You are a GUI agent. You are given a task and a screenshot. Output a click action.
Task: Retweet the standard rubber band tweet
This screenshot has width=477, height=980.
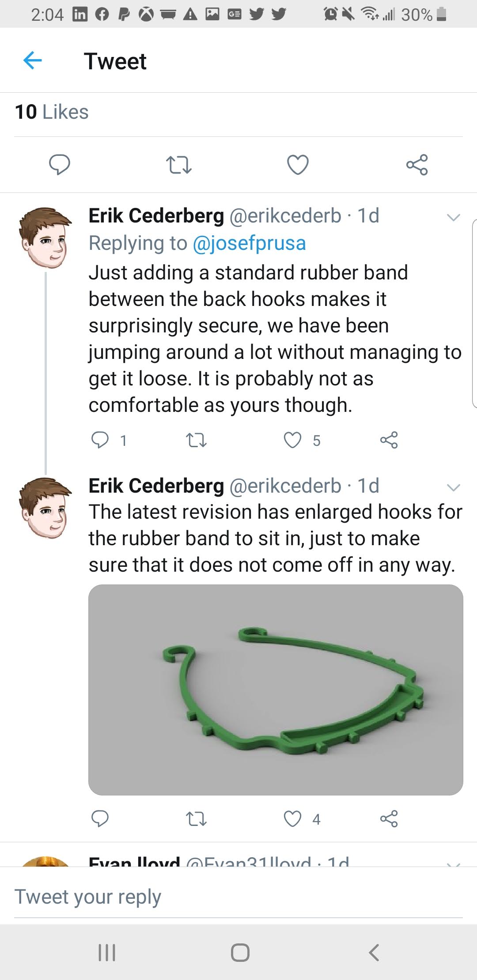196,440
